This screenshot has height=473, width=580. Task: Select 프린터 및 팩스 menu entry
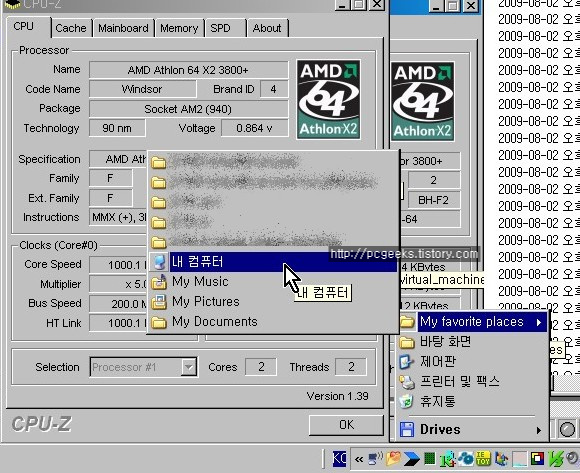tap(473, 381)
